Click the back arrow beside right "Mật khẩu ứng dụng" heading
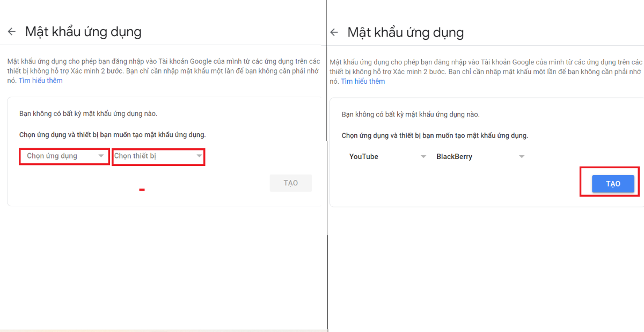 point(334,32)
